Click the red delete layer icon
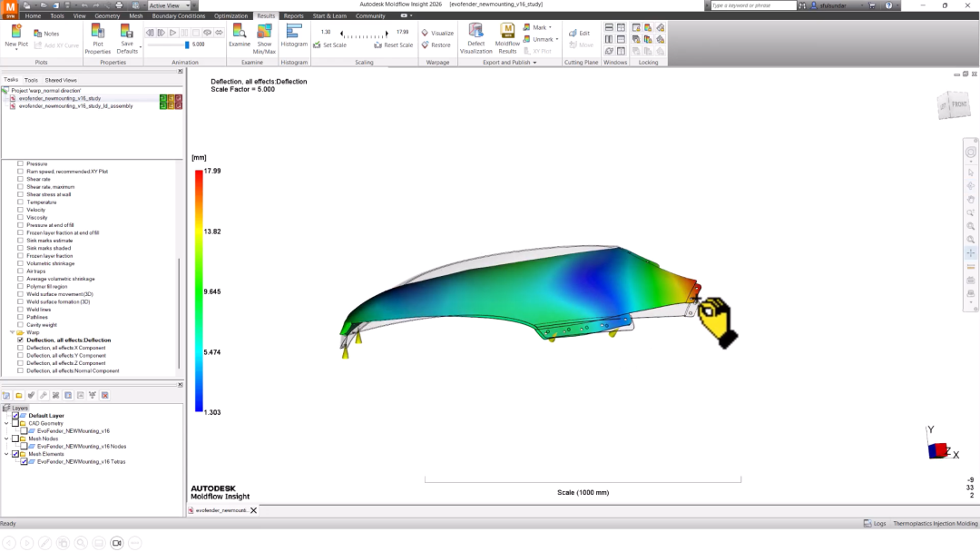The image size is (980, 552). click(105, 395)
